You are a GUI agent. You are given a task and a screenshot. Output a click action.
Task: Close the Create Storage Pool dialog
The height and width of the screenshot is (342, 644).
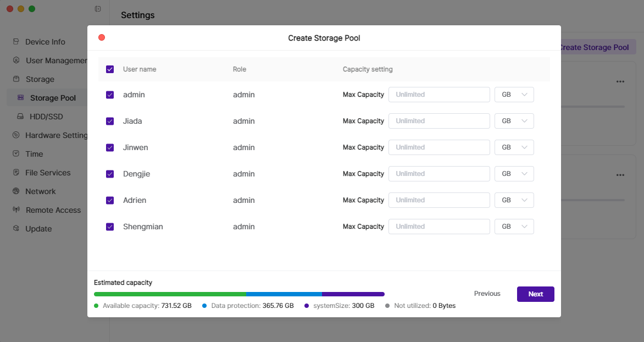[102, 37]
